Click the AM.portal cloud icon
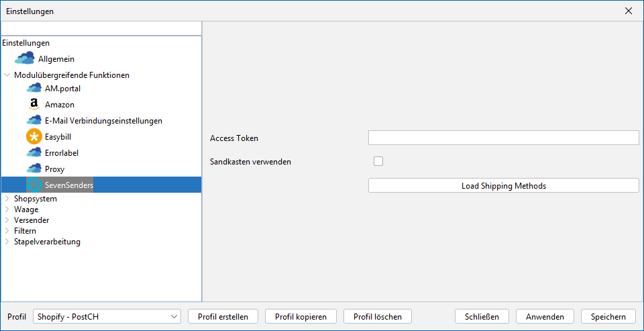Viewport: 644px width, 331px height. [34, 89]
